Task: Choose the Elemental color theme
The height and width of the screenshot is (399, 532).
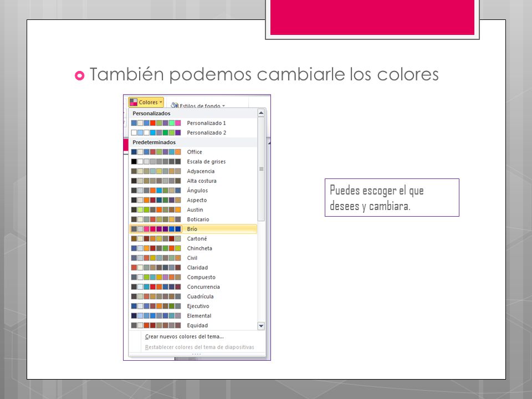Action: (193, 316)
